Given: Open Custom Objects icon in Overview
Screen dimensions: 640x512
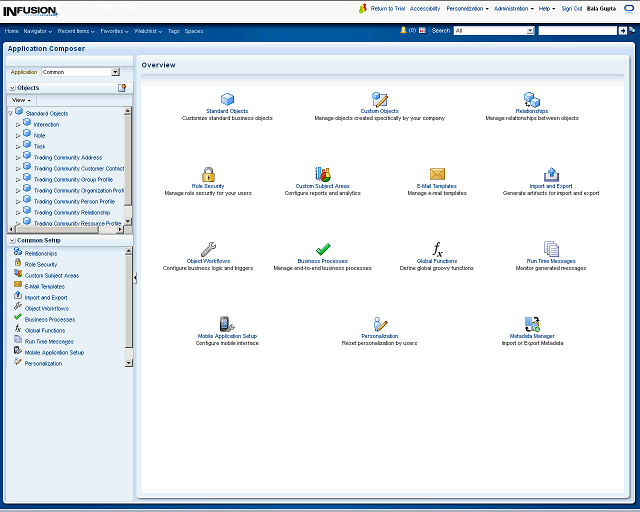Looking at the screenshot, I should tap(379, 100).
